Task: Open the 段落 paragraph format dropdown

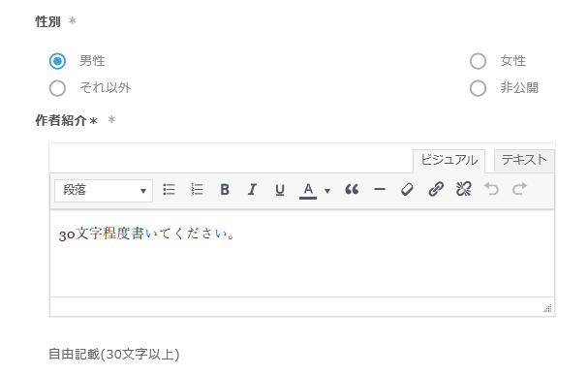Action: (104, 191)
